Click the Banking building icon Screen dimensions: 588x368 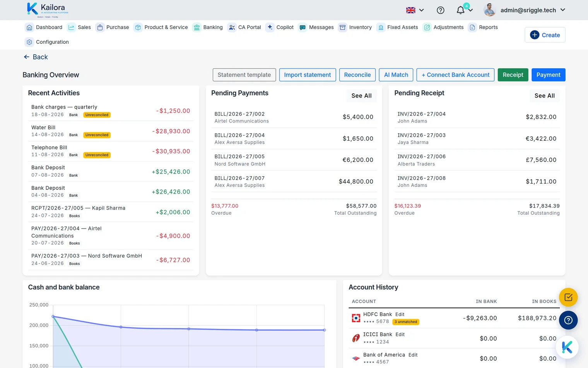pos(197,28)
